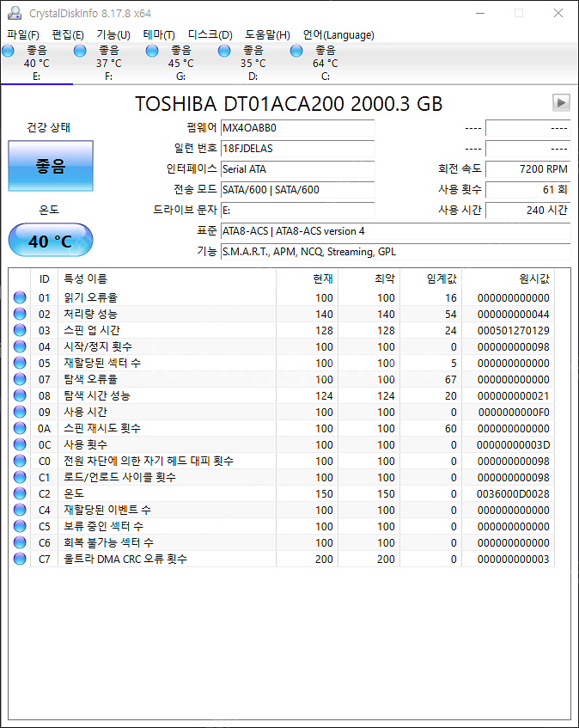Click raw value 000000000044
The height and width of the screenshot is (728, 579).
513,315
